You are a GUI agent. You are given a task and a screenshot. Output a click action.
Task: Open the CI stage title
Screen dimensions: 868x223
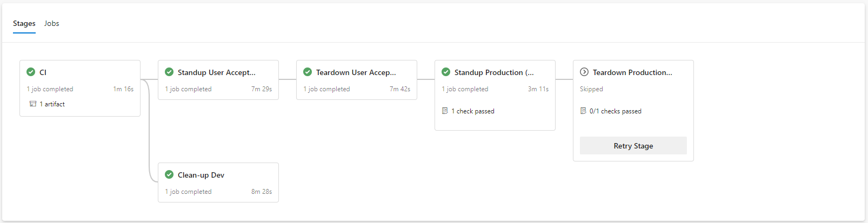pos(43,72)
